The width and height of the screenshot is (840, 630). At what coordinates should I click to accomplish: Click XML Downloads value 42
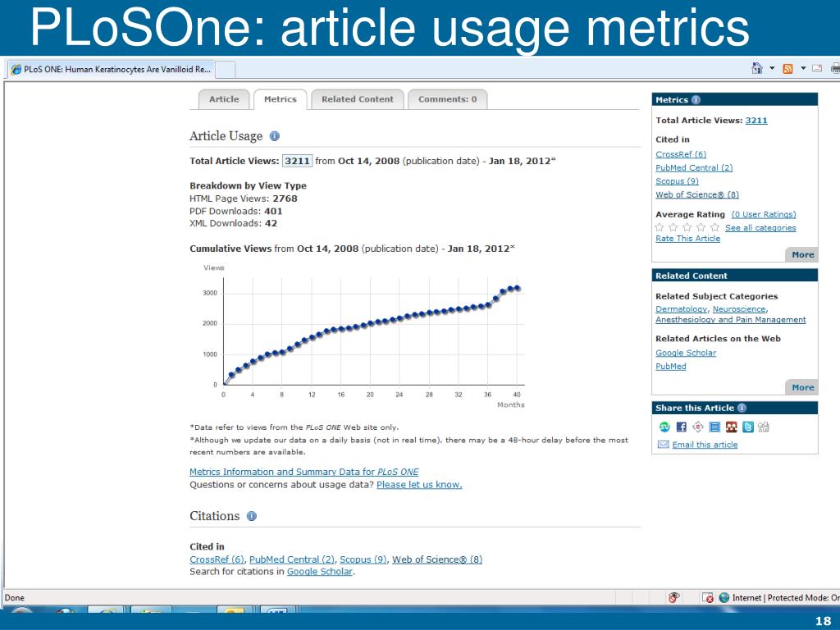tap(271, 223)
